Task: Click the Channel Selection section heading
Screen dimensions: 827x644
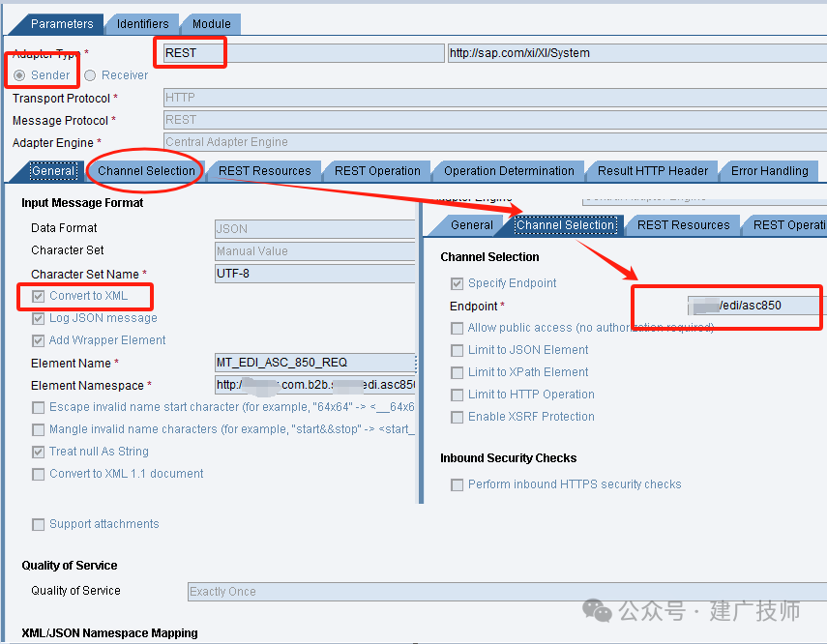Action: (x=489, y=257)
